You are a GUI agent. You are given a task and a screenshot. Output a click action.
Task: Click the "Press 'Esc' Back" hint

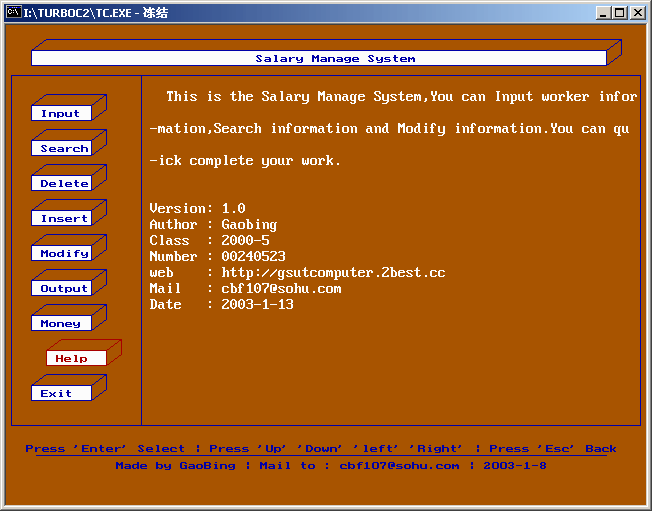[x=553, y=449]
